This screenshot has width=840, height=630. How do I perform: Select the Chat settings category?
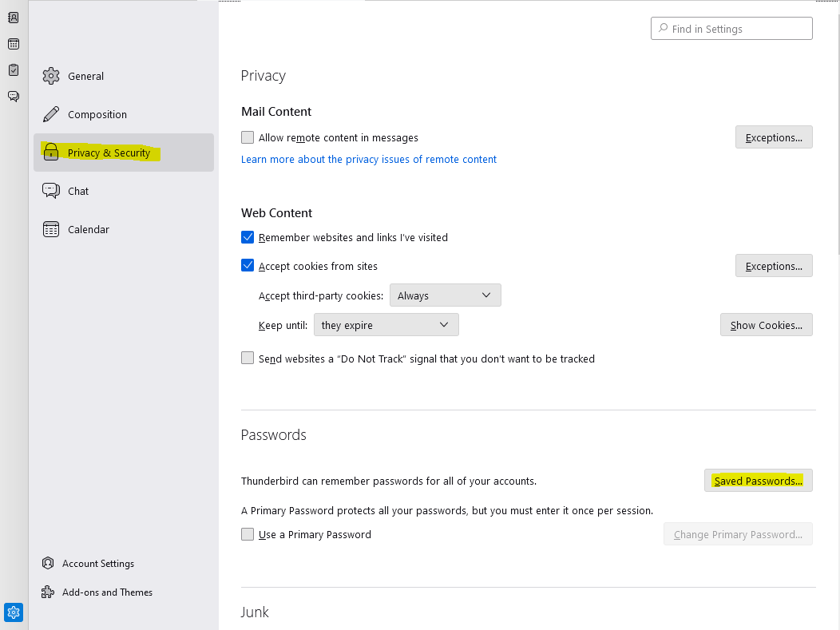(x=78, y=192)
